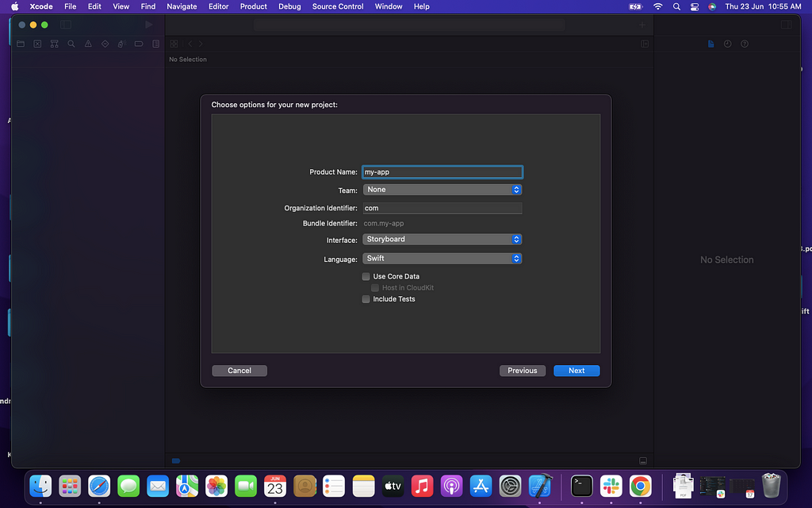Open the Language dropdown showing Swift

click(x=442, y=258)
